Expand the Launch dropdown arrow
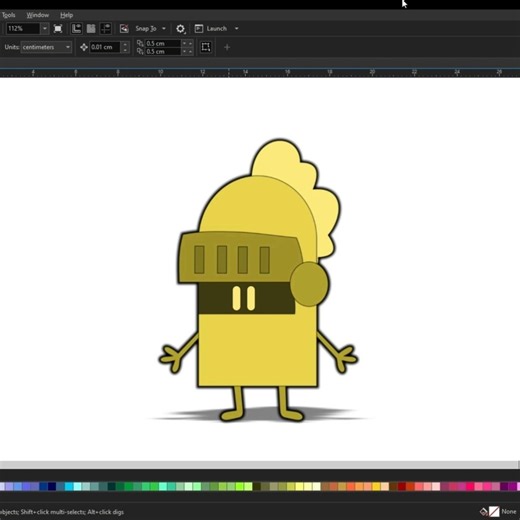The image size is (520, 520). click(x=237, y=29)
